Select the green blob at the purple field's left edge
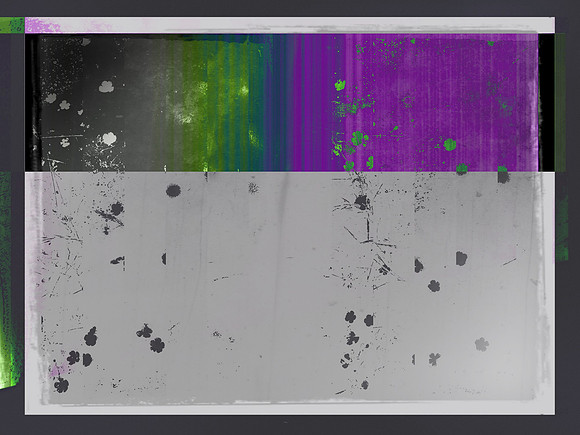The image size is (580, 435). click(x=340, y=85)
